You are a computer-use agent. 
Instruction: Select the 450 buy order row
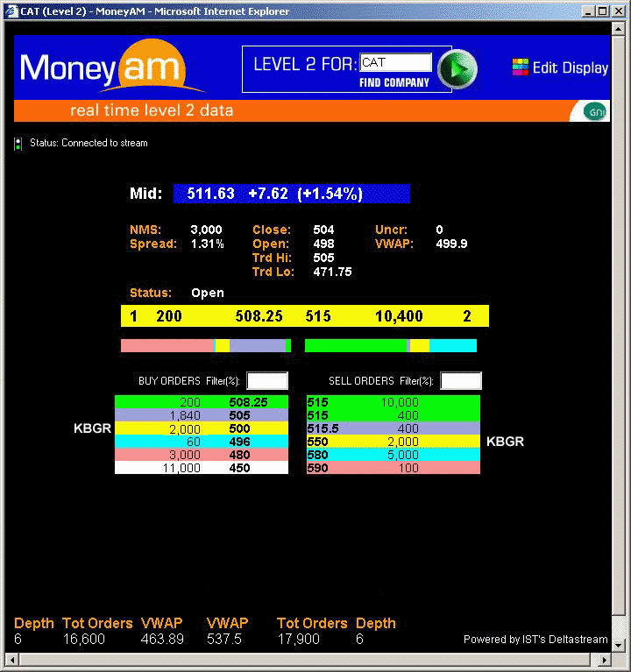[202, 468]
